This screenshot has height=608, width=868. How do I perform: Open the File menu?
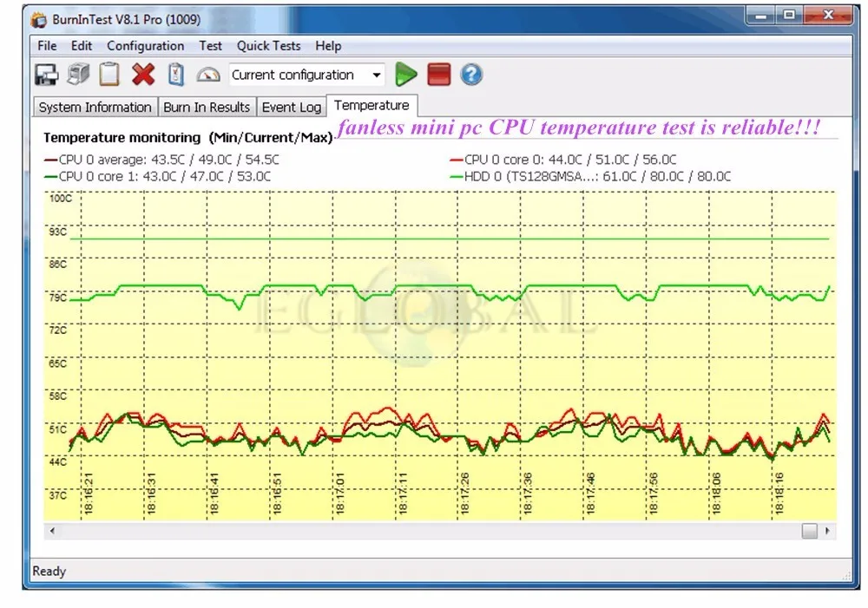tap(47, 46)
